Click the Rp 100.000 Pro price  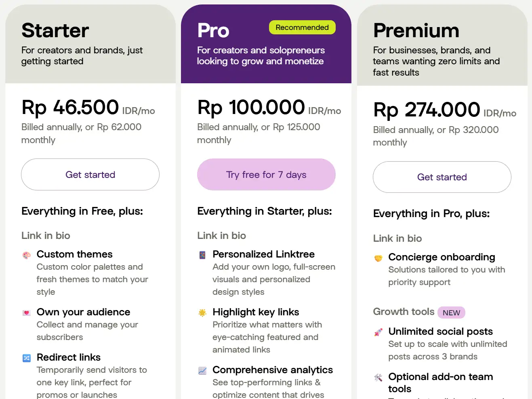pos(251,108)
